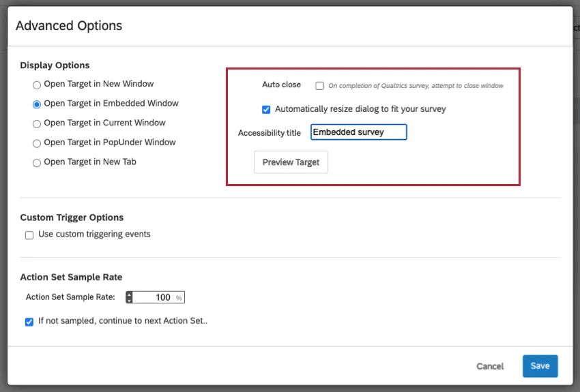
Task: Enable the Auto close checkbox
Action: (319, 86)
